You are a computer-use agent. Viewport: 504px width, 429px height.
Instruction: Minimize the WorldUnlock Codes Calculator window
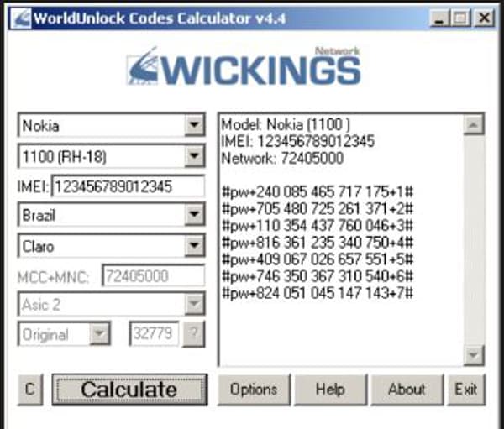coord(438,18)
